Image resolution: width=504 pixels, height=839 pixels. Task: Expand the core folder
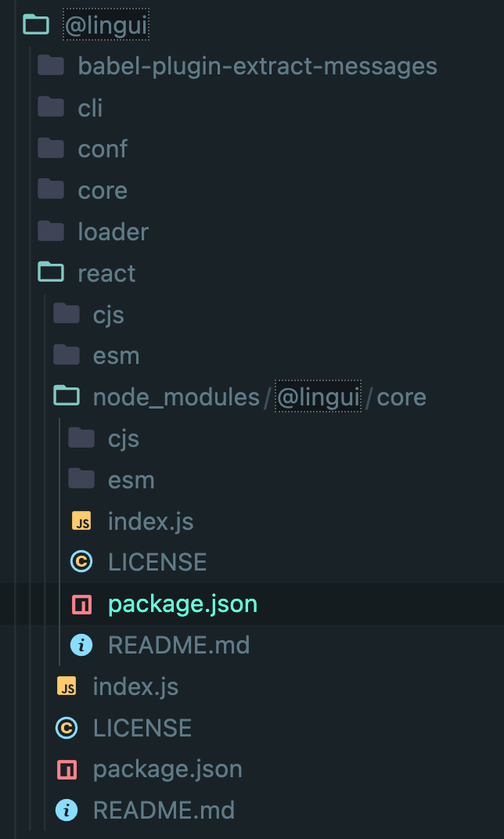tap(103, 189)
